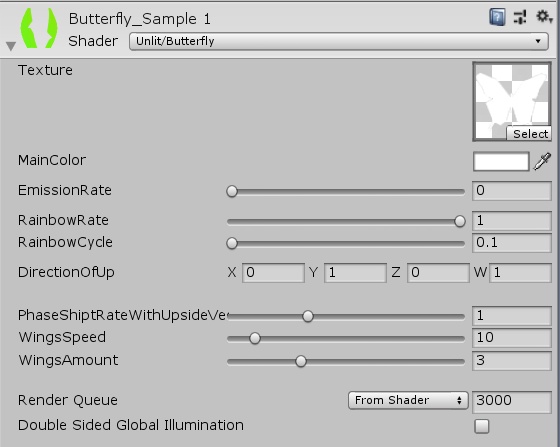Click the RainbowRate slider handle
This screenshot has width=560, height=447.
(460, 221)
